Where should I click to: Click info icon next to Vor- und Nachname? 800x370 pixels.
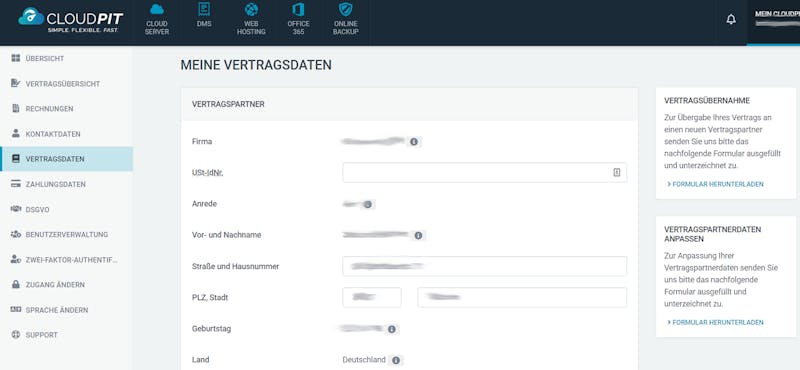(418, 235)
